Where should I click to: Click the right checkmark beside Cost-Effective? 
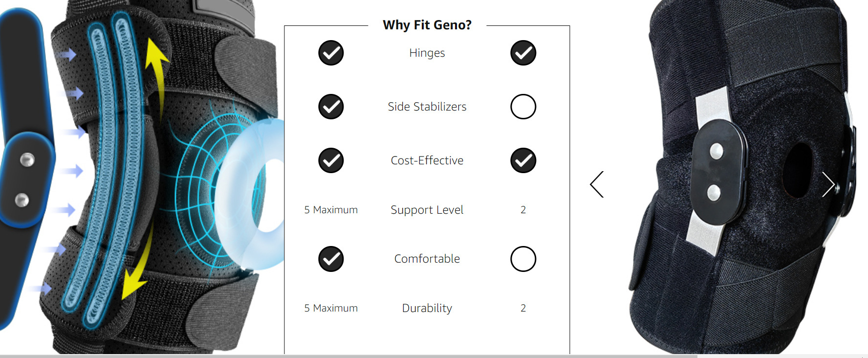[523, 160]
